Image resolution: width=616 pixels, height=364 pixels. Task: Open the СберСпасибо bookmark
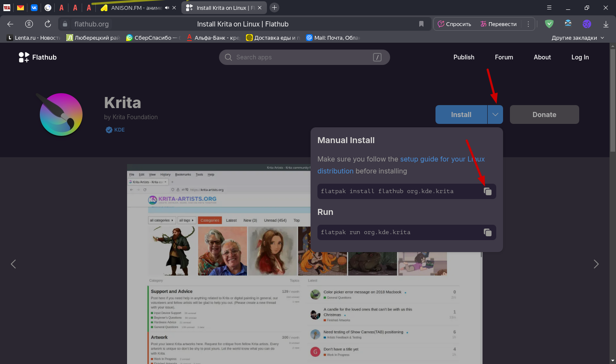tap(153, 38)
